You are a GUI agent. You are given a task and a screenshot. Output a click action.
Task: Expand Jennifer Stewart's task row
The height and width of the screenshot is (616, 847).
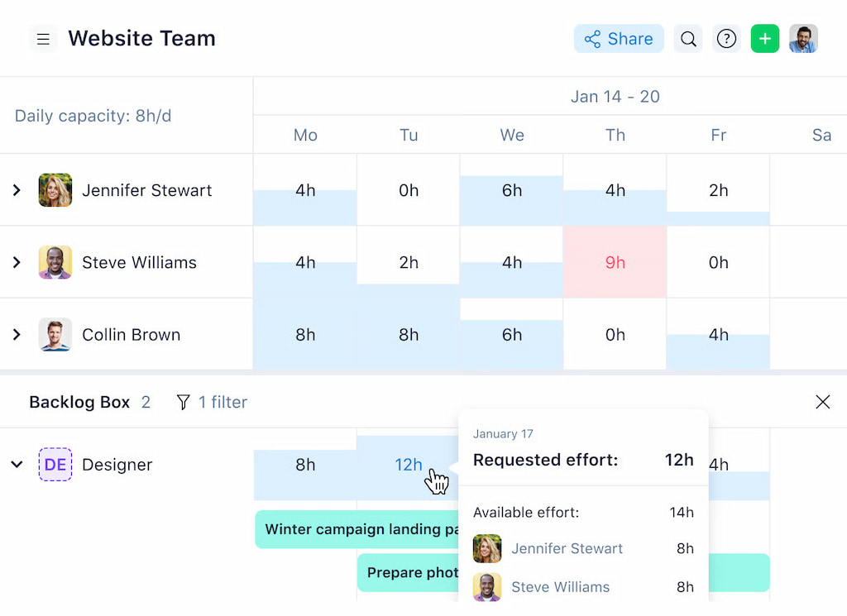point(16,189)
